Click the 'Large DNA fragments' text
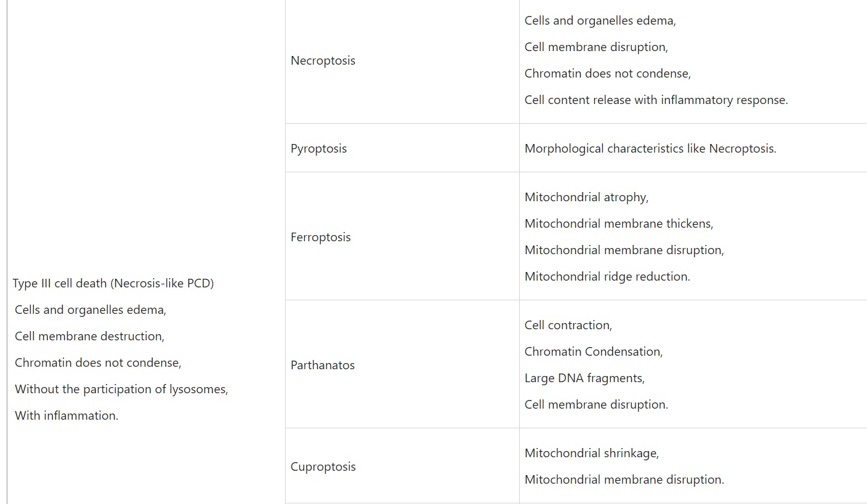This screenshot has height=504, width=867. pyautogui.click(x=584, y=378)
